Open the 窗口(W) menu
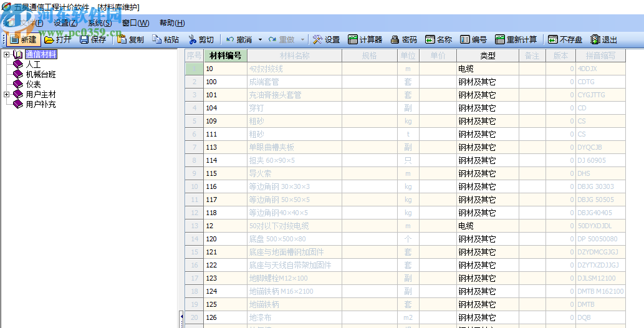The width and height of the screenshot is (644, 328). [135, 23]
